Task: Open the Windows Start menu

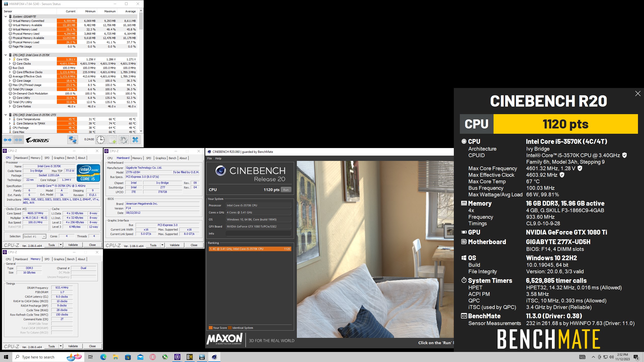Action: tap(6, 357)
